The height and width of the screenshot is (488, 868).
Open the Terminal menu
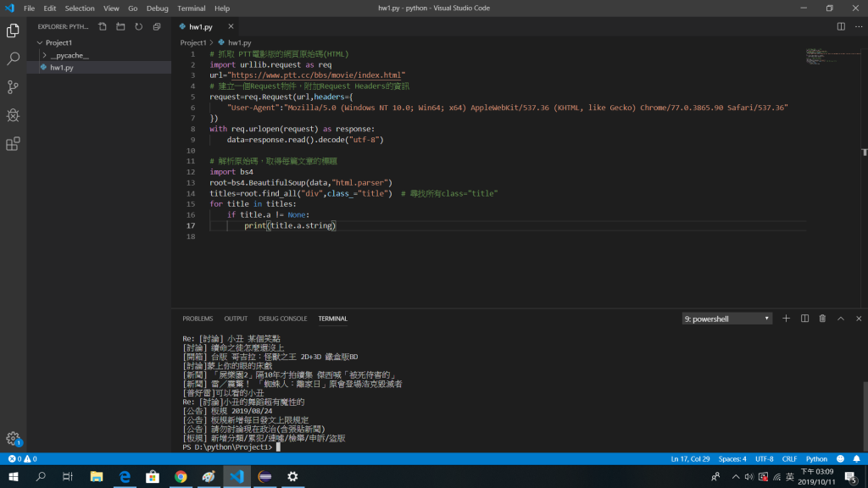tap(192, 8)
